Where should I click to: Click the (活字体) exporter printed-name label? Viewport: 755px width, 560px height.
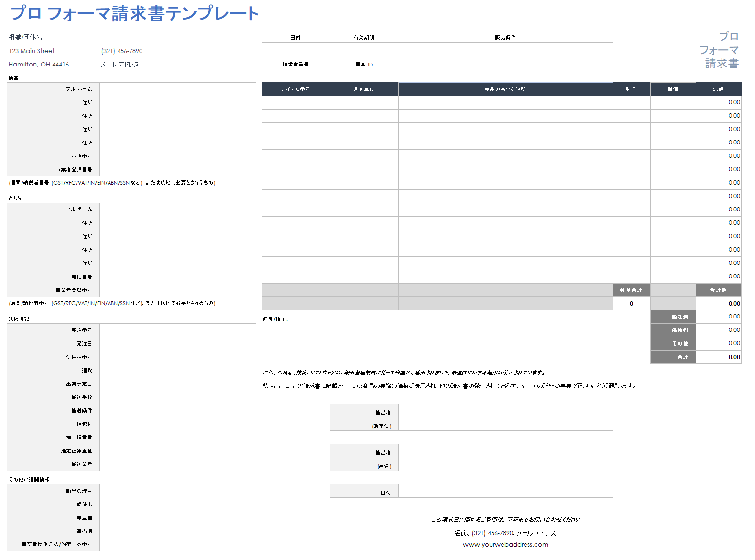click(x=382, y=426)
